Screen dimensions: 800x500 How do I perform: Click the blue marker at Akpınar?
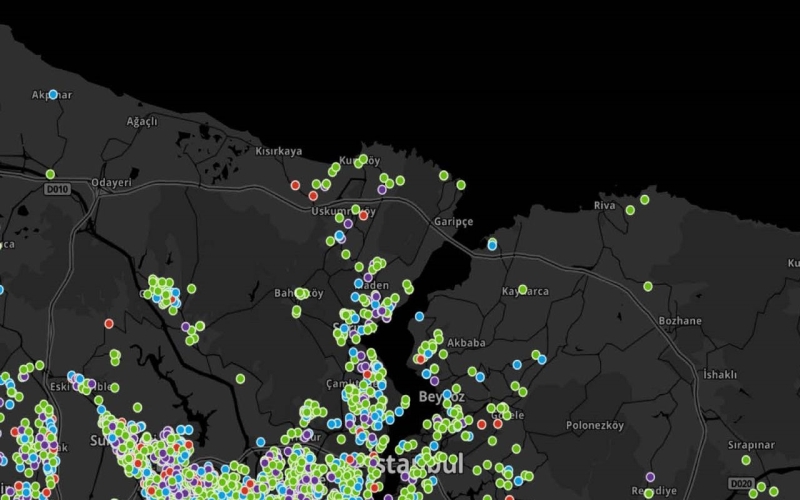(x=53, y=95)
